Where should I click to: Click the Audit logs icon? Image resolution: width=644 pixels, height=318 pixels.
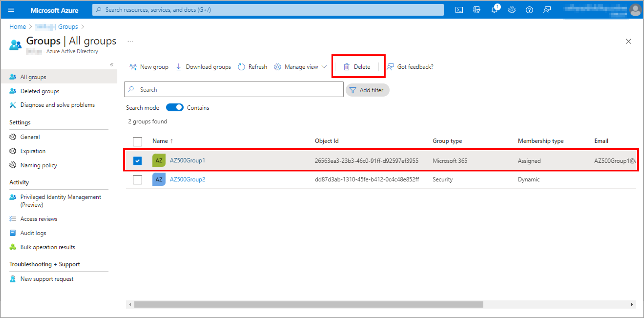click(x=13, y=233)
